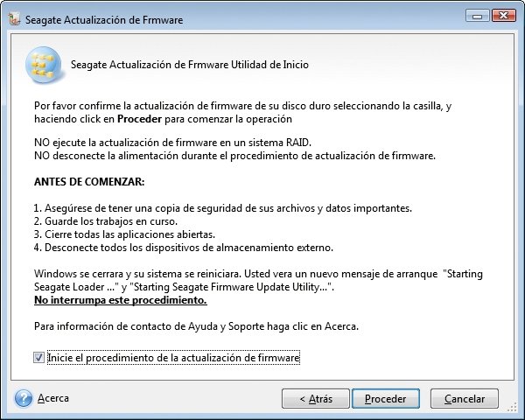Close the firmware update dialog window
This screenshot has height=420, width=525.
tap(503, 16)
